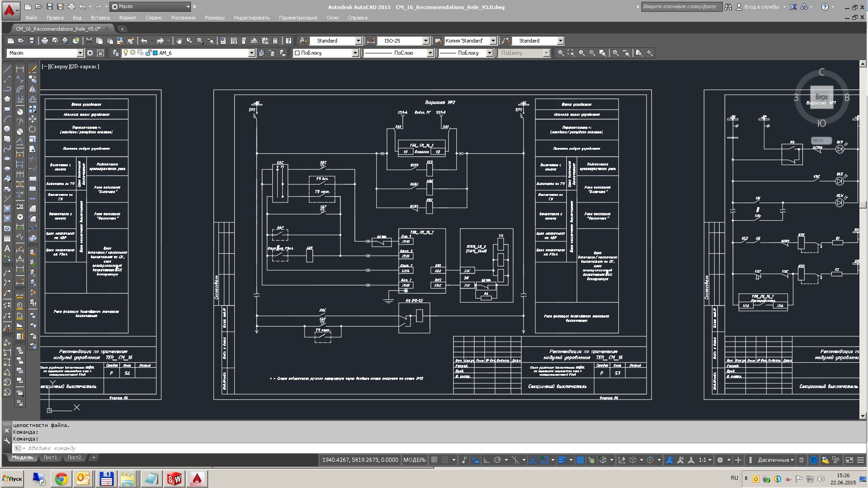
Task: Click the МОДЕЛЬ button in status bar
Action: click(x=414, y=460)
